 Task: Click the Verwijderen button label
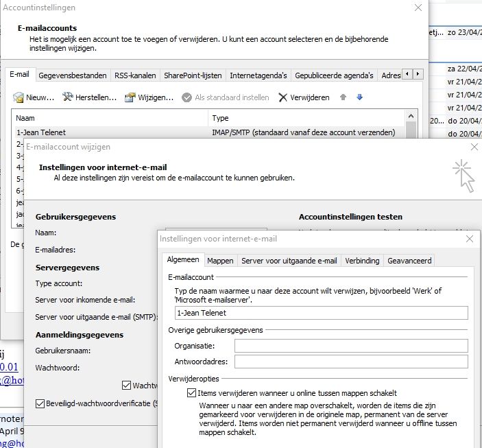(x=309, y=97)
